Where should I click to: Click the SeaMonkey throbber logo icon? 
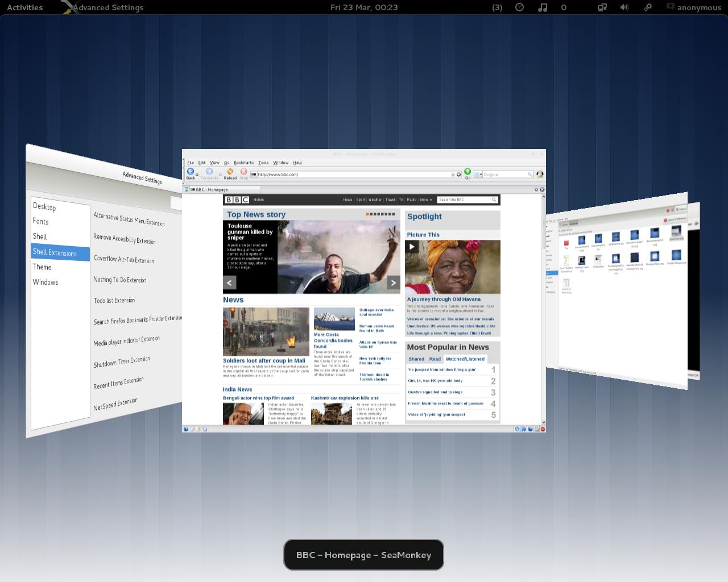pyautogui.click(x=539, y=174)
